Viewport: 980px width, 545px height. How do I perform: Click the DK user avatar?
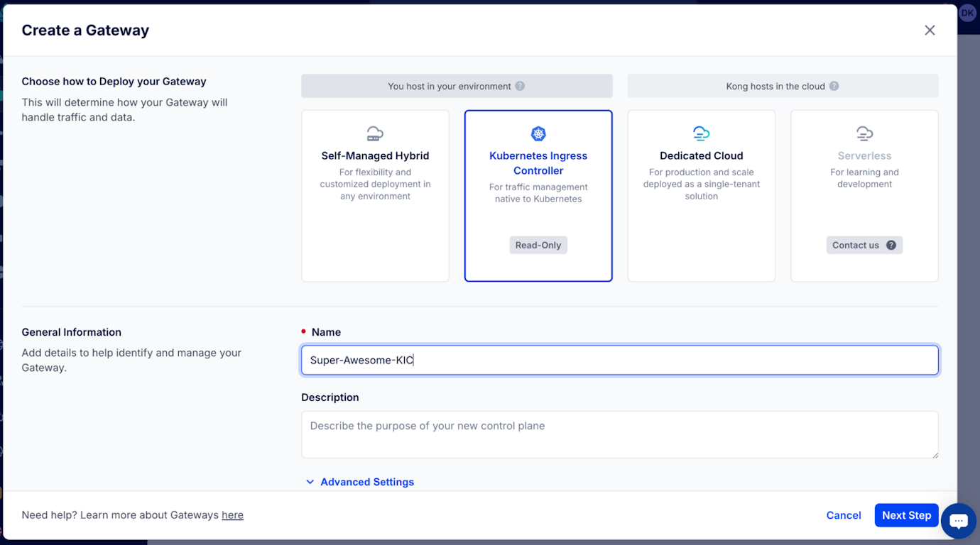pos(967,12)
